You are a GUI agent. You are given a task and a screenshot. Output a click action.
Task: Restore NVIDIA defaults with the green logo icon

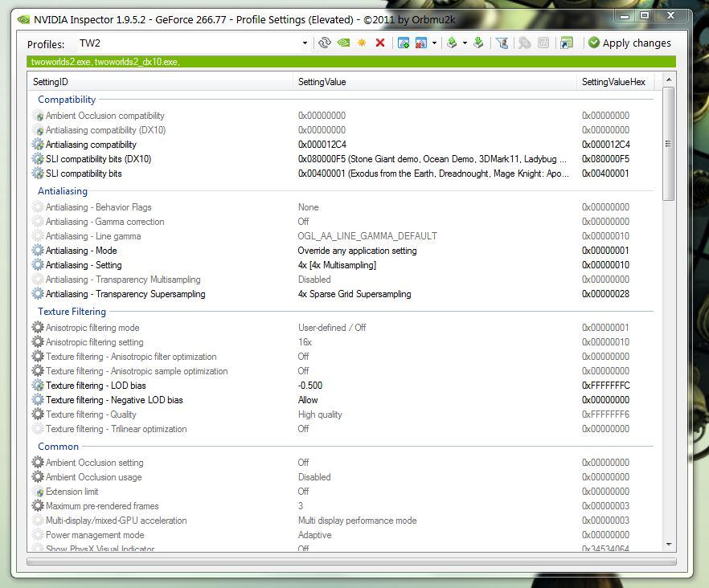pyautogui.click(x=343, y=43)
